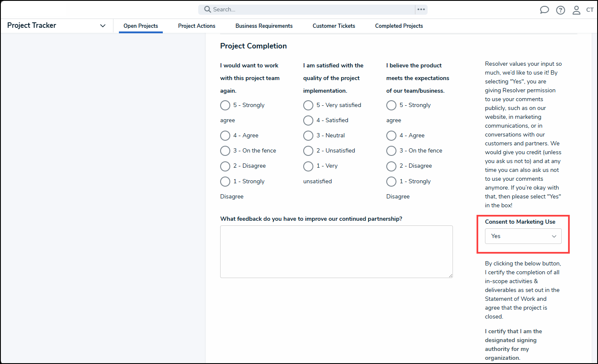Select "2 - Disagree" for project team
This screenshot has width=598, height=364.
pyautogui.click(x=225, y=166)
